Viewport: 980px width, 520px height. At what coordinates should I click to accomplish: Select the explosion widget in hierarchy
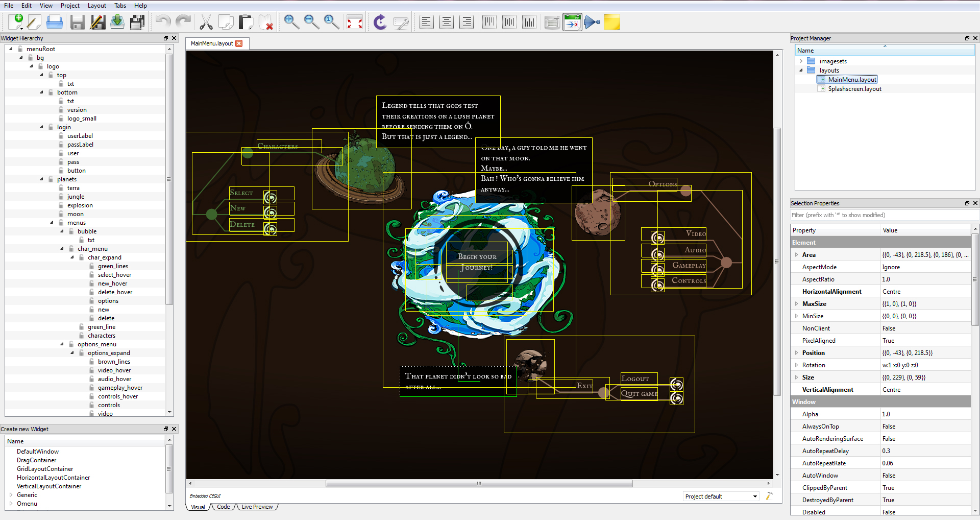click(x=80, y=205)
